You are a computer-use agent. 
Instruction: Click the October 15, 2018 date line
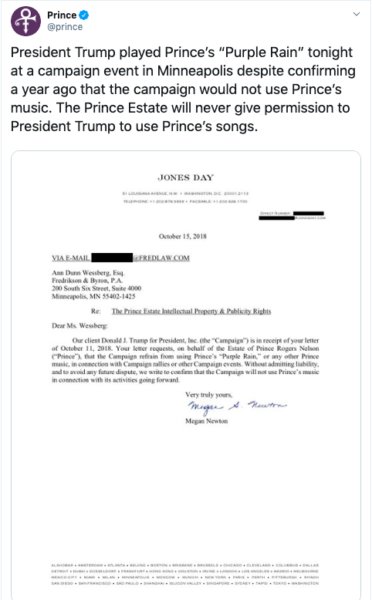(183, 236)
